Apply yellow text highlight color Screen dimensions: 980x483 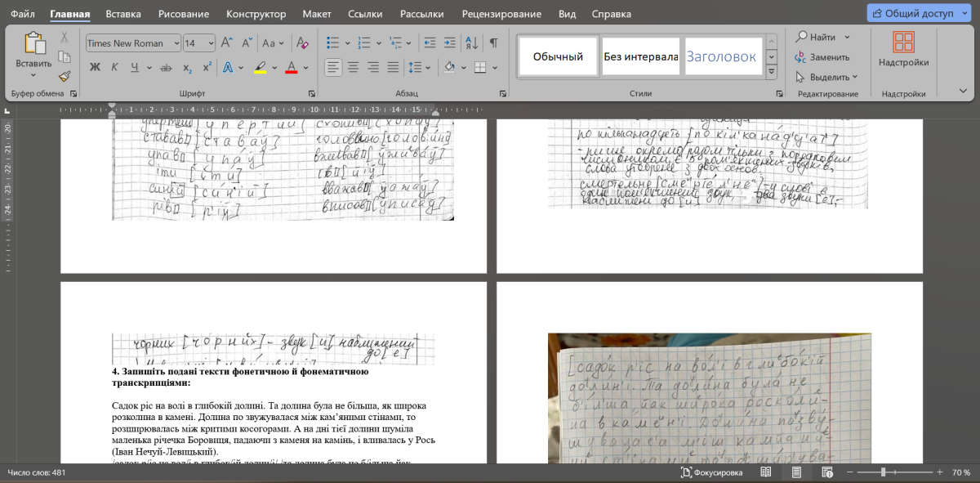coord(261,67)
